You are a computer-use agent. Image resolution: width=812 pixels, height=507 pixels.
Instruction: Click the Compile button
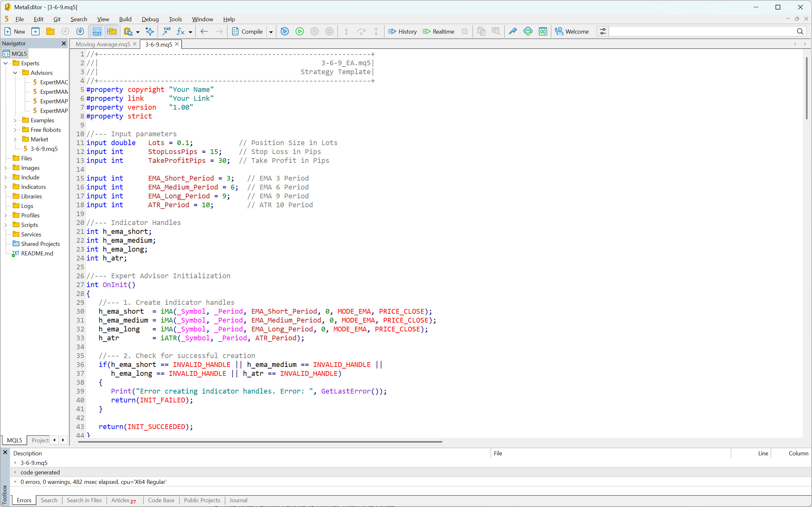(247, 31)
